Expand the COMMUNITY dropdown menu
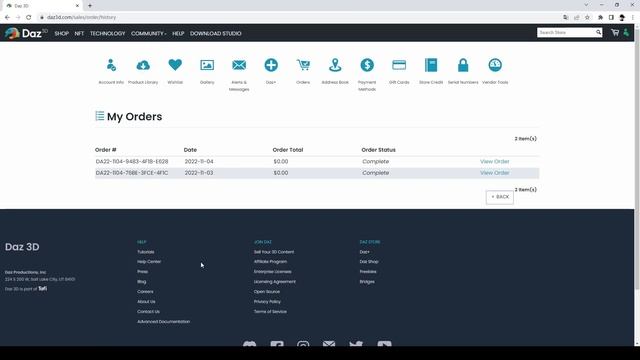640x360 pixels. [x=149, y=33]
